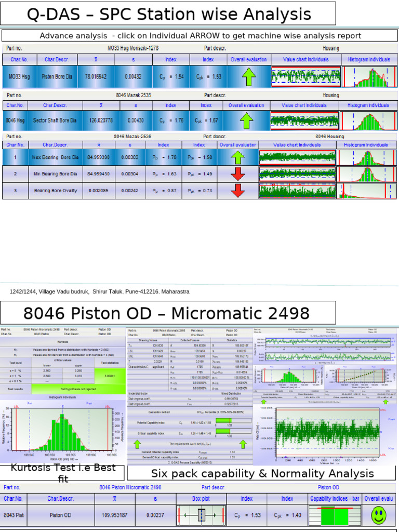Image resolution: width=399 pixels, height=532 pixels.
Task: Click the green smiley face overall evaluation icon
Action: [x=379, y=515]
